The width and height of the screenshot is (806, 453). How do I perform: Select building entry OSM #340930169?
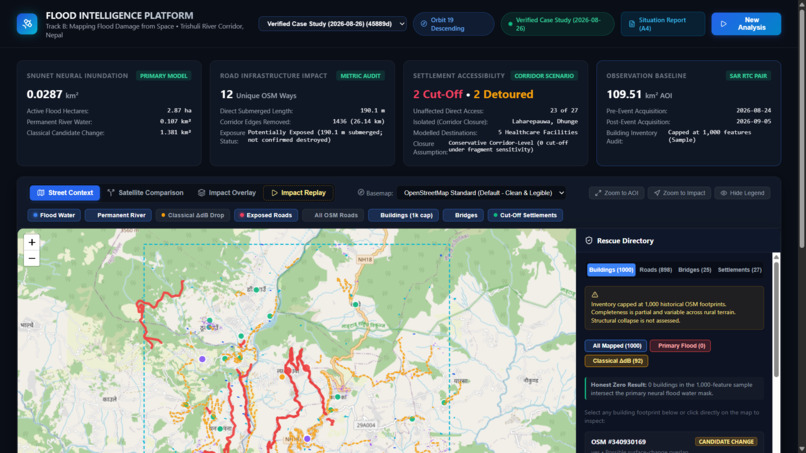tap(674, 443)
